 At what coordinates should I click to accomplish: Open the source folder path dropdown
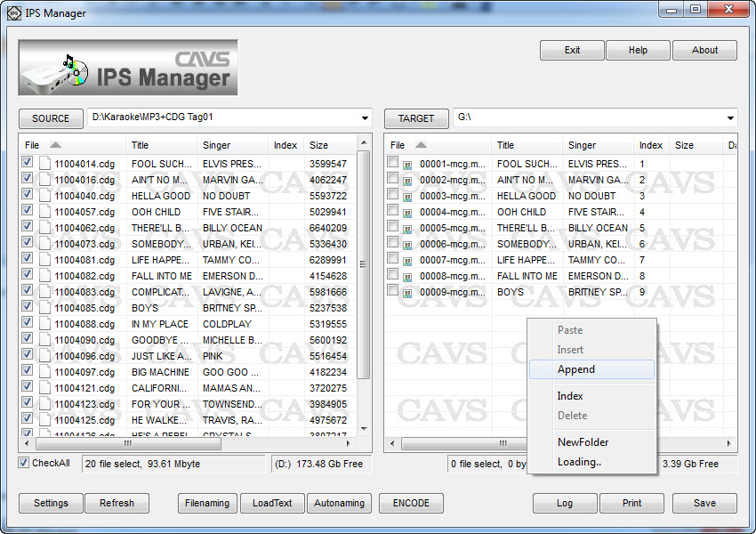coord(365,117)
